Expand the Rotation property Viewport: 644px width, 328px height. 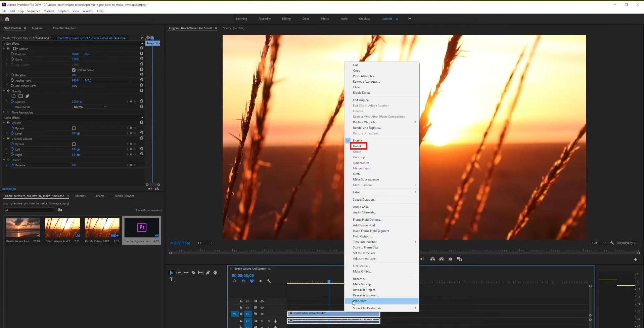pos(7,75)
